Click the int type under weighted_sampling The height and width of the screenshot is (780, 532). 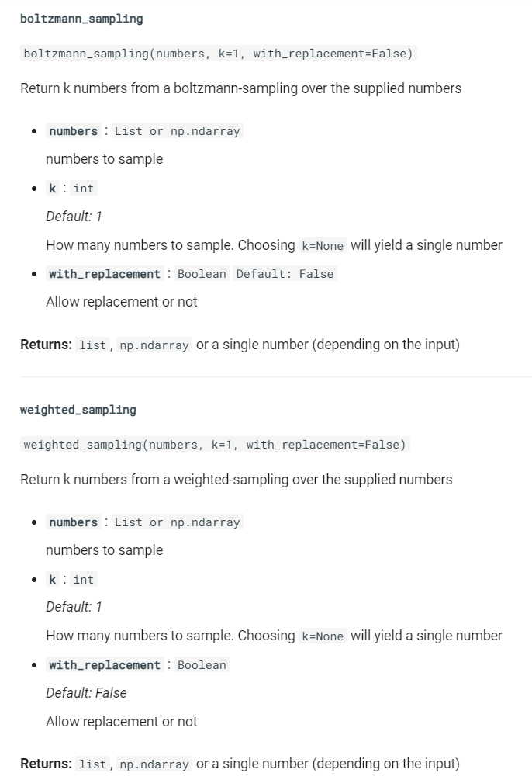point(84,580)
